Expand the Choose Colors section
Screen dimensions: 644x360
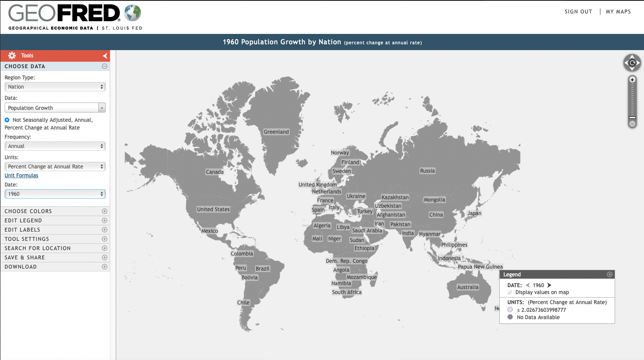pyautogui.click(x=105, y=211)
